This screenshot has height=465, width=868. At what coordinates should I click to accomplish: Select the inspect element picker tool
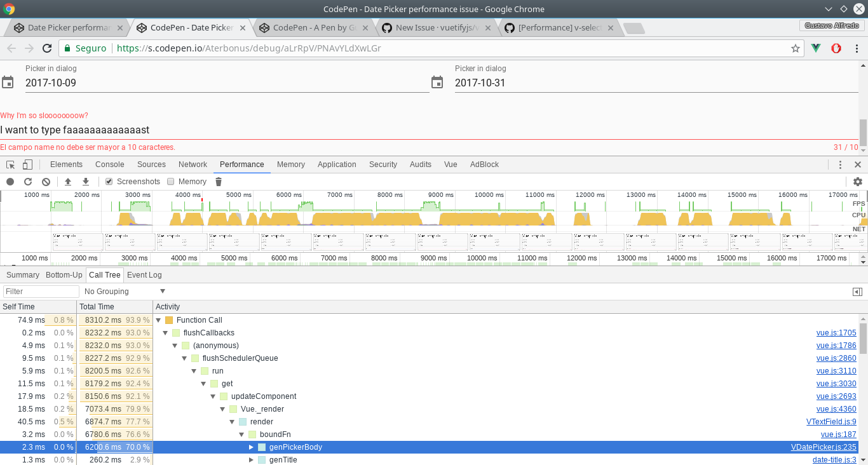coord(10,164)
